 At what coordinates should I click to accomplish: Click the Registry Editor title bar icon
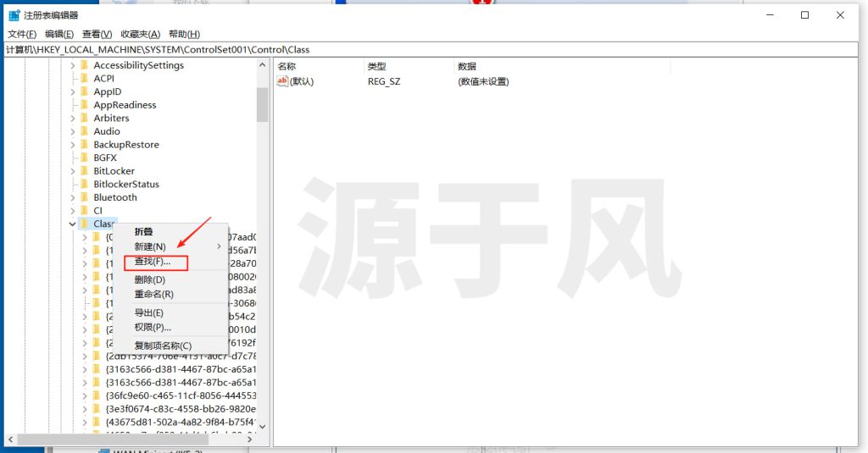click(x=14, y=15)
